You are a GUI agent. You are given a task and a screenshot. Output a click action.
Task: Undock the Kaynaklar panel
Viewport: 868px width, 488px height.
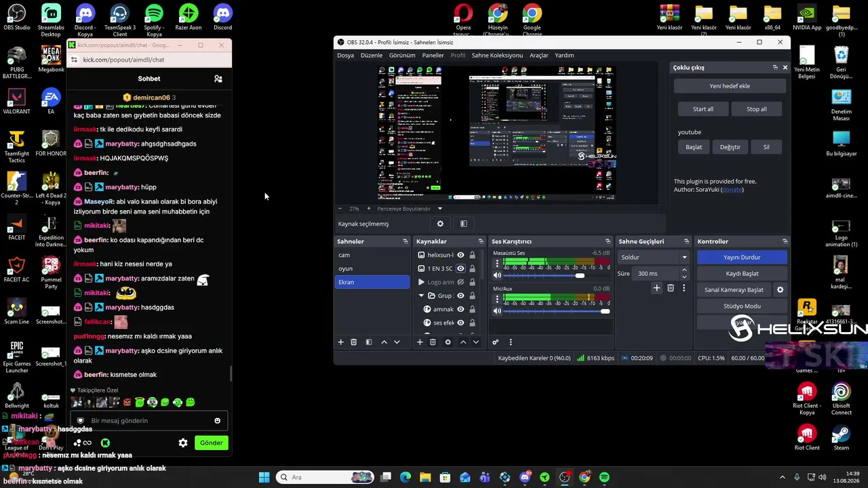[481, 241]
